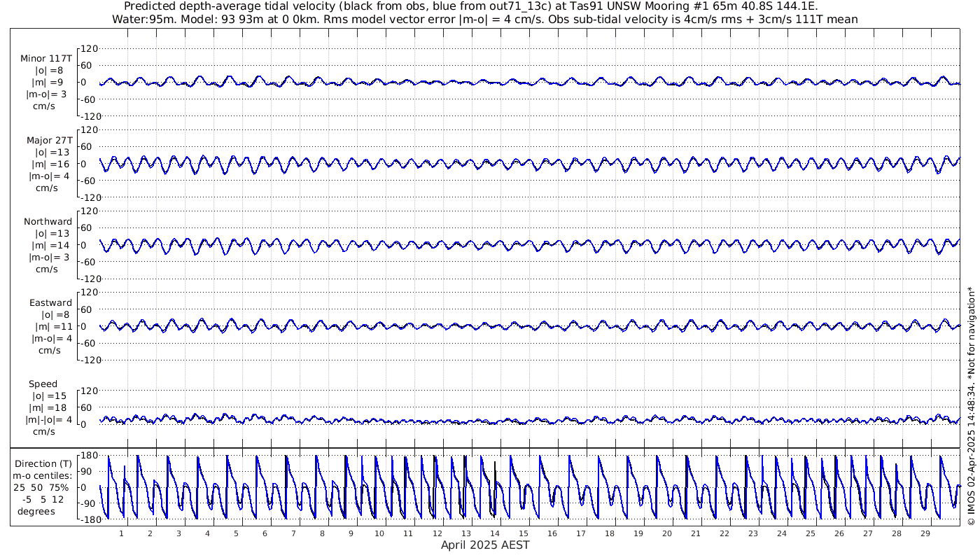Click the subtitle line starting "Water:95m. Model"
980x560 pixels.
(x=485, y=19)
